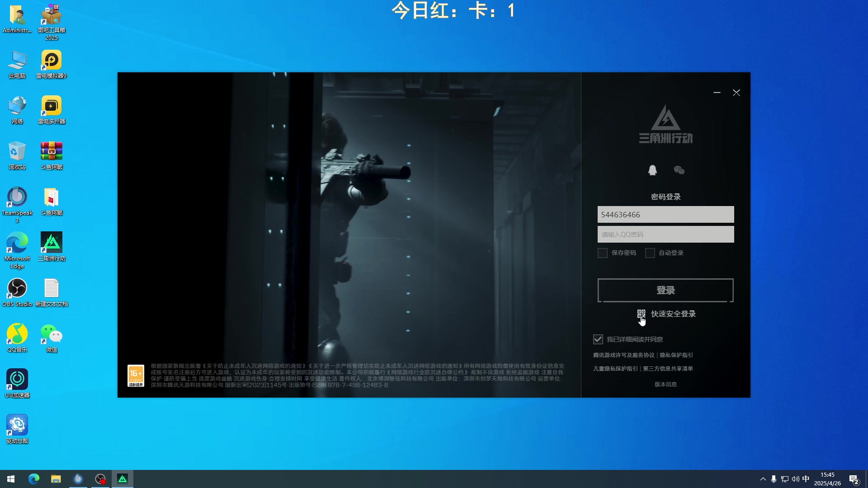Focus the QQ account number field
Image resolution: width=868 pixels, height=488 pixels.
tap(665, 215)
